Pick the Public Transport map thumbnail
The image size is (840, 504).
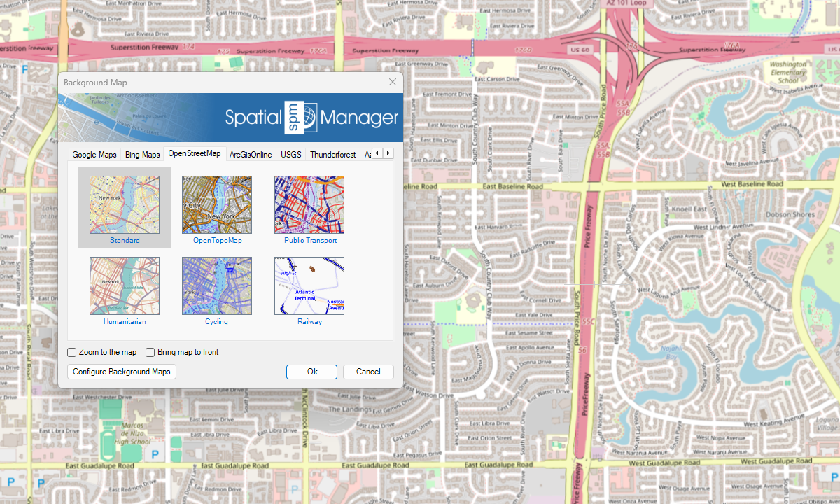(309, 204)
